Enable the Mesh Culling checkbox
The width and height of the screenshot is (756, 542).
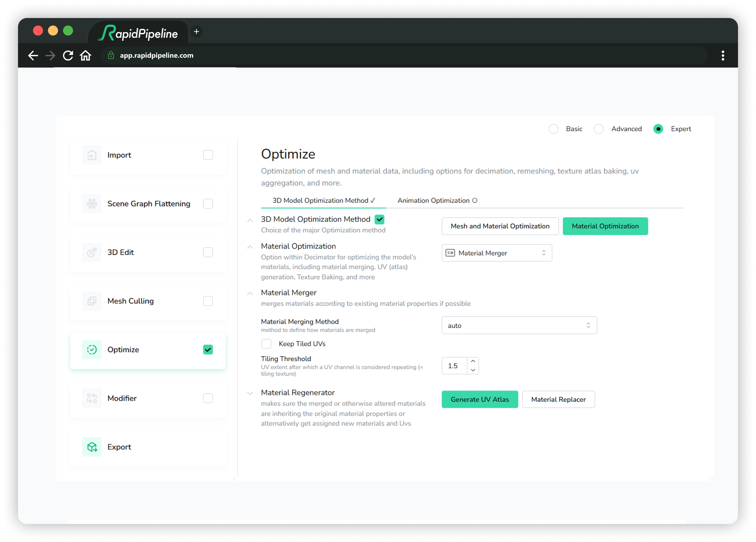click(x=208, y=301)
